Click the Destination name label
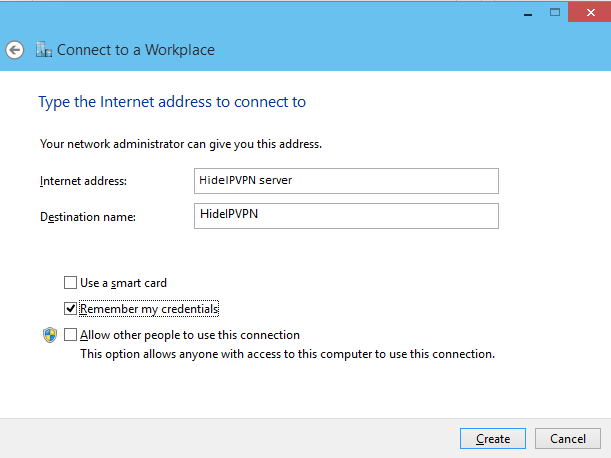Viewport: 611px width, 458px height. pyautogui.click(x=88, y=217)
